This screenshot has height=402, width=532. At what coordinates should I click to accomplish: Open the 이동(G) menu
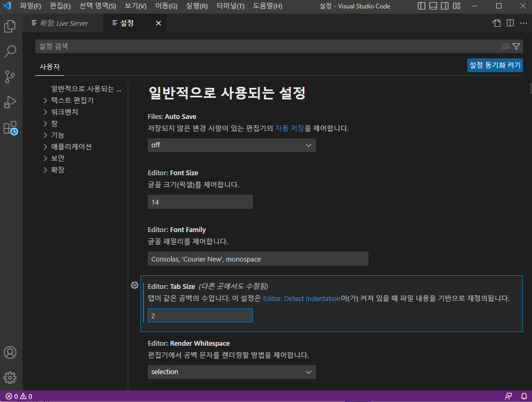[x=166, y=6]
